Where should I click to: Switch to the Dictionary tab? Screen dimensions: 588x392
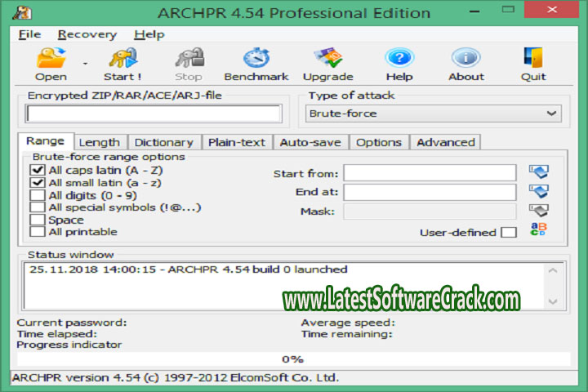[x=163, y=142]
